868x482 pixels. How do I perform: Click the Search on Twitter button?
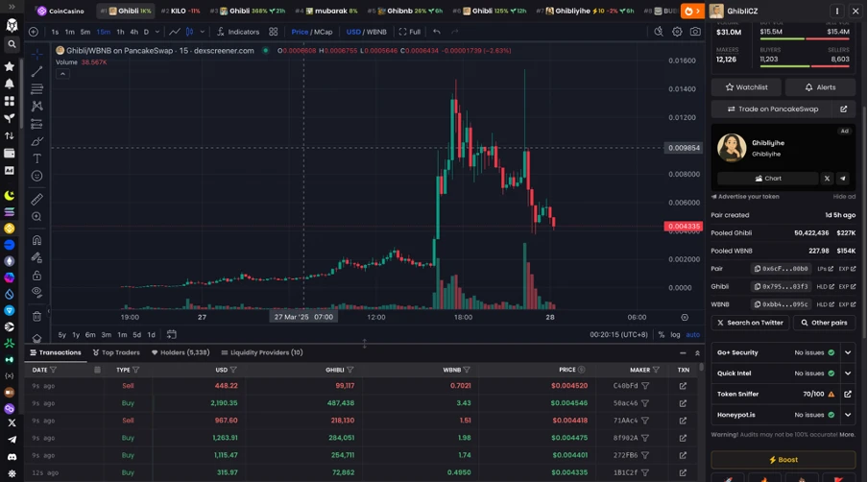750,323
